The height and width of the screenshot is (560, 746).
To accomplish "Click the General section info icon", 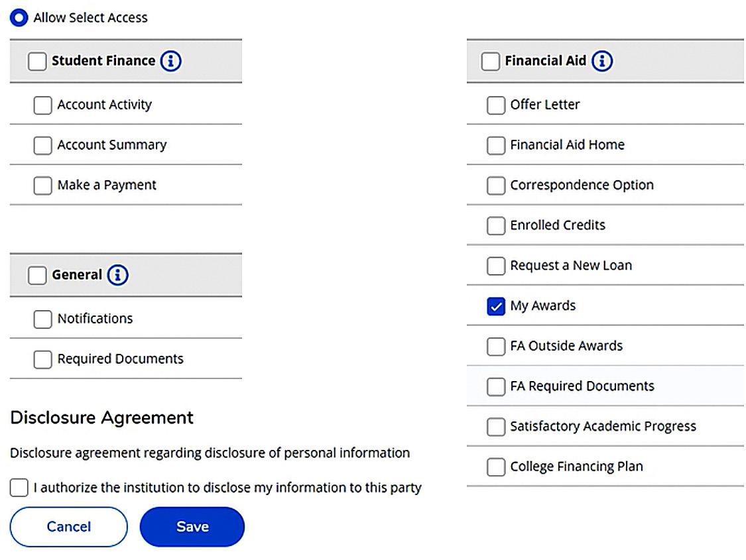I will click(x=117, y=275).
